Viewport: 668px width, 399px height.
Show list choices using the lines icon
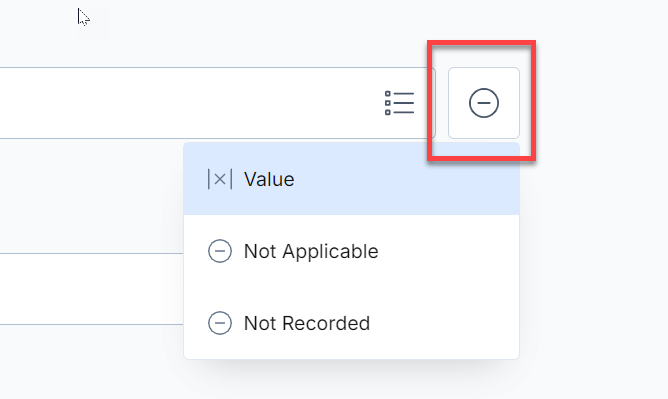click(399, 103)
